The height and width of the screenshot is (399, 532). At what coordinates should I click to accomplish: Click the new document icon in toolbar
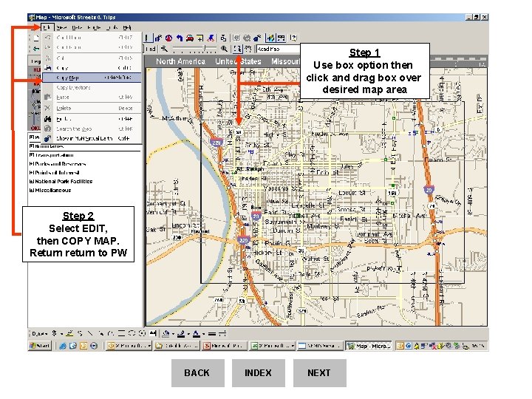coord(36,38)
